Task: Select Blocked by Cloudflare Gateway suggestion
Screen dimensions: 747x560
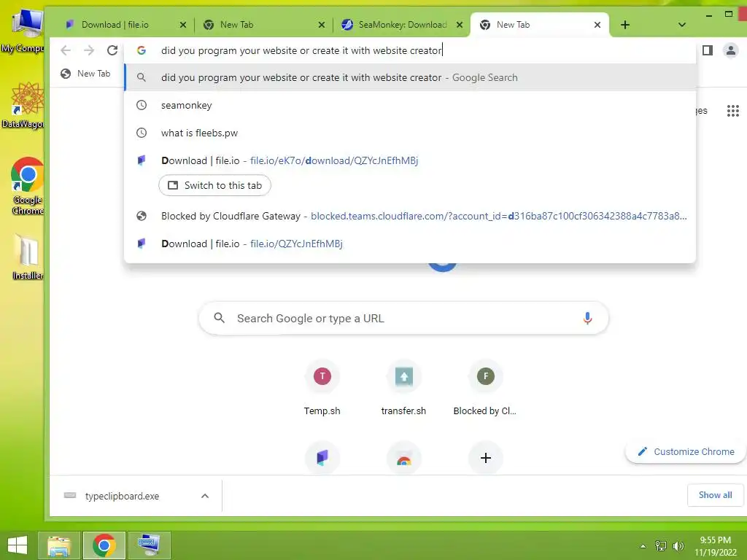Action: (x=410, y=216)
